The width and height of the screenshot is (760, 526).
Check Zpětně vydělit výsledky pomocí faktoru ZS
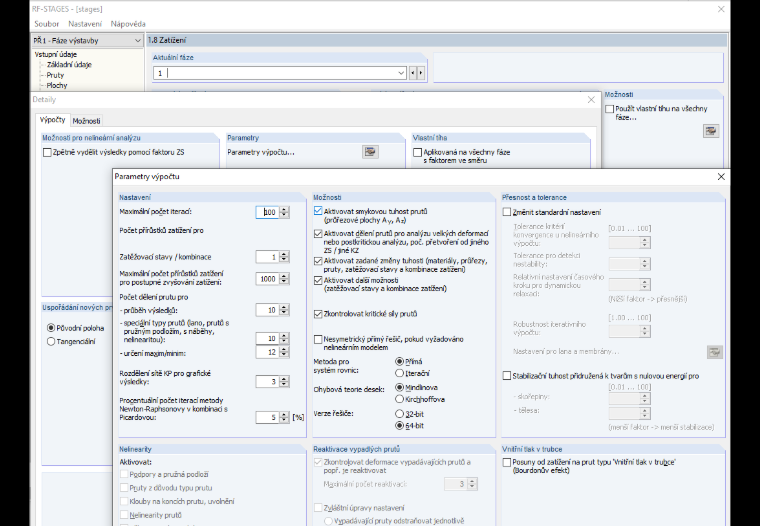47,152
